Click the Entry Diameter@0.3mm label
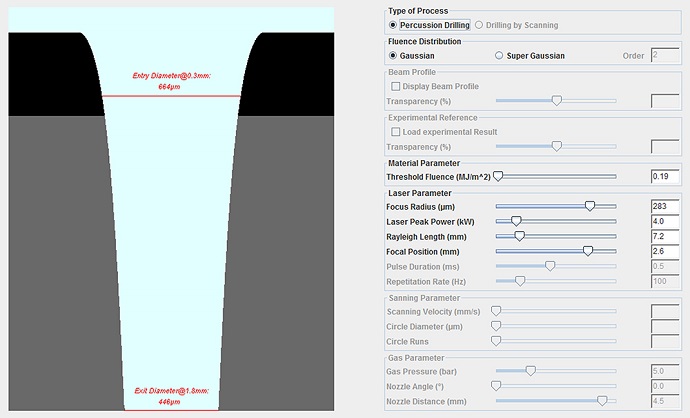 [x=172, y=76]
